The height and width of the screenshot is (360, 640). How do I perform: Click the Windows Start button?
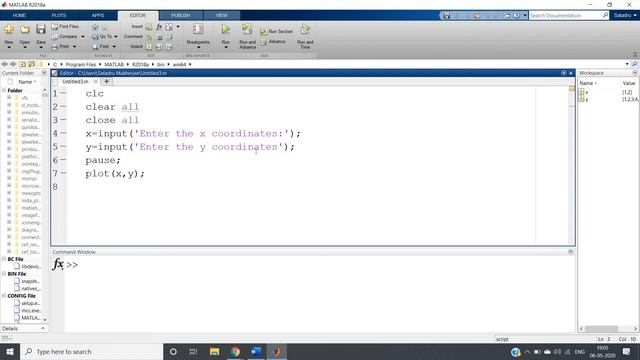pos(10,351)
